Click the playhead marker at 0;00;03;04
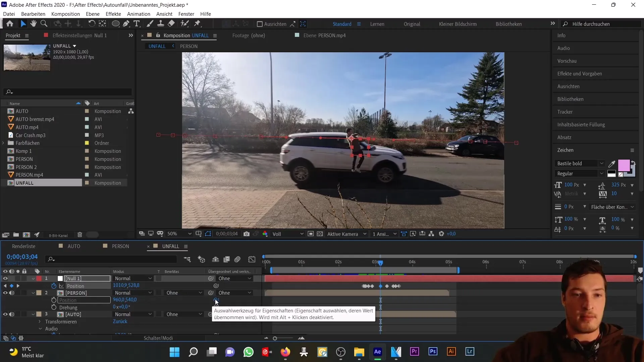This screenshot has width=644, height=362. tap(380, 262)
